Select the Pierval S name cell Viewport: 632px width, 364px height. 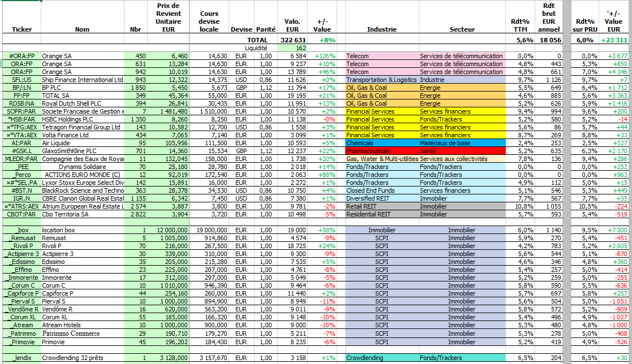pos(82,301)
